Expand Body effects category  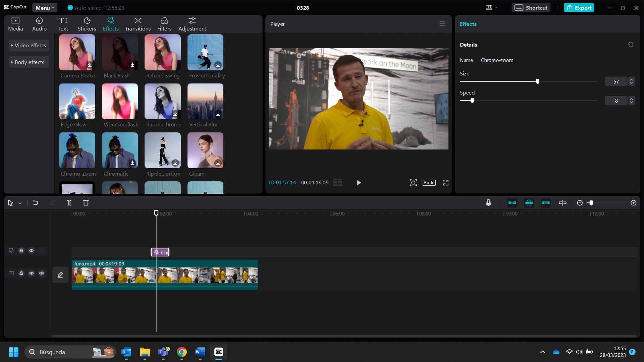click(29, 62)
